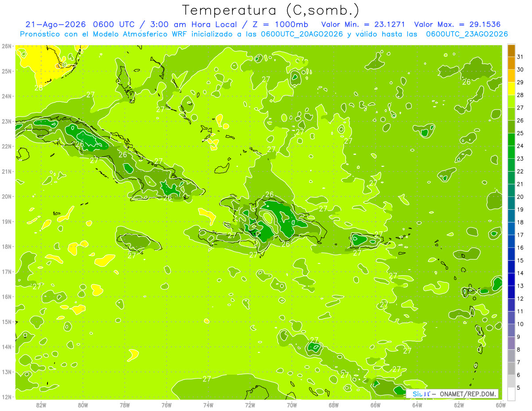The image size is (532, 411).
Task: Click the 20N latitude axis label
Action: (x=7, y=196)
